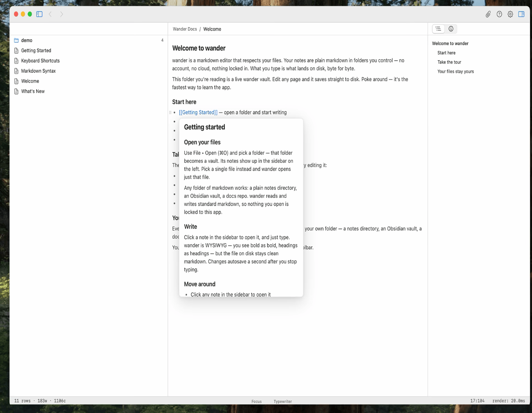The width and height of the screenshot is (532, 413).
Task: Minimize the window with the yellow button
Action: coord(23,14)
